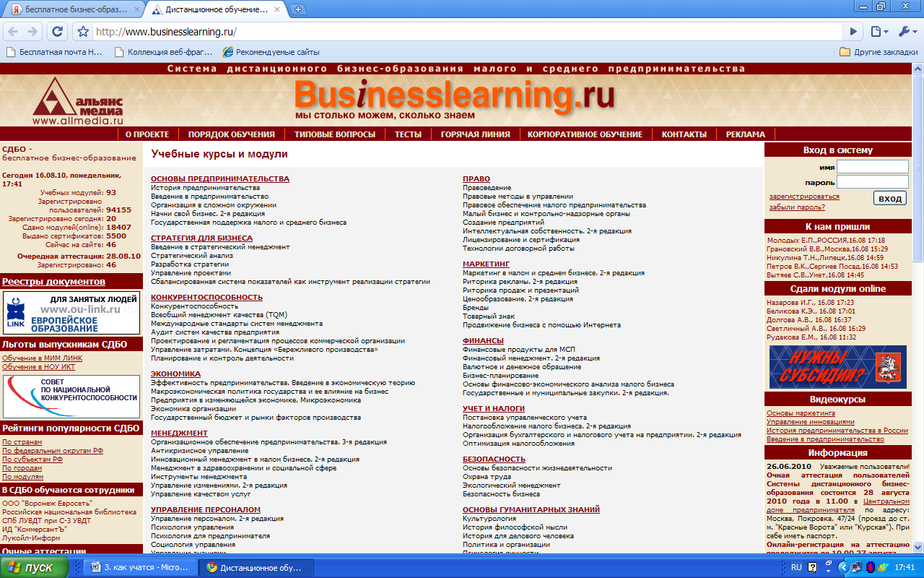Open the rating По федеральным округам РФ link

pos(53,451)
